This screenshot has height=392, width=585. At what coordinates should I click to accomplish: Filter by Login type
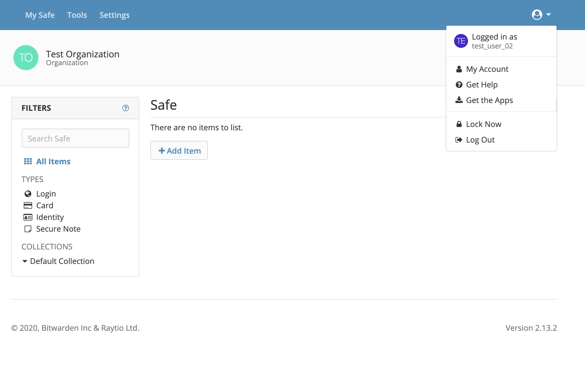pos(46,194)
